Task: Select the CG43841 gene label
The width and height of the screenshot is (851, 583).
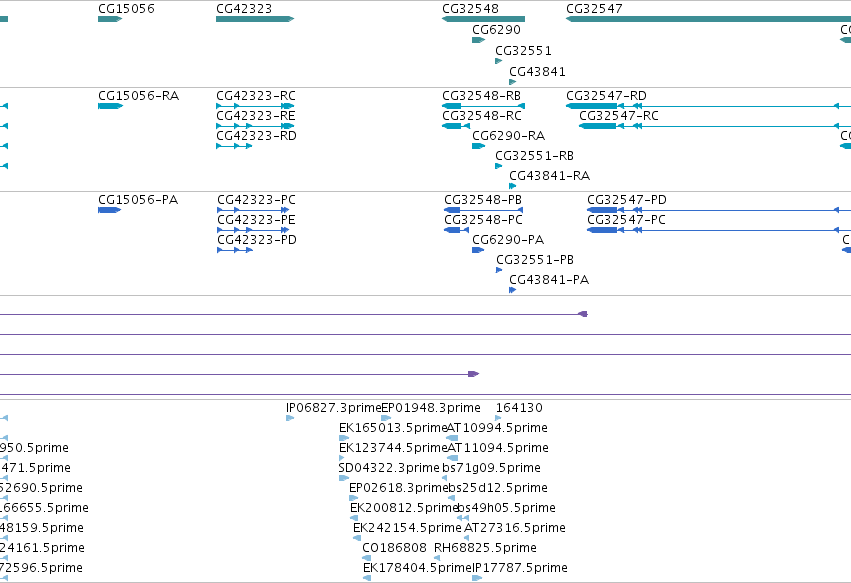Action: (x=537, y=72)
